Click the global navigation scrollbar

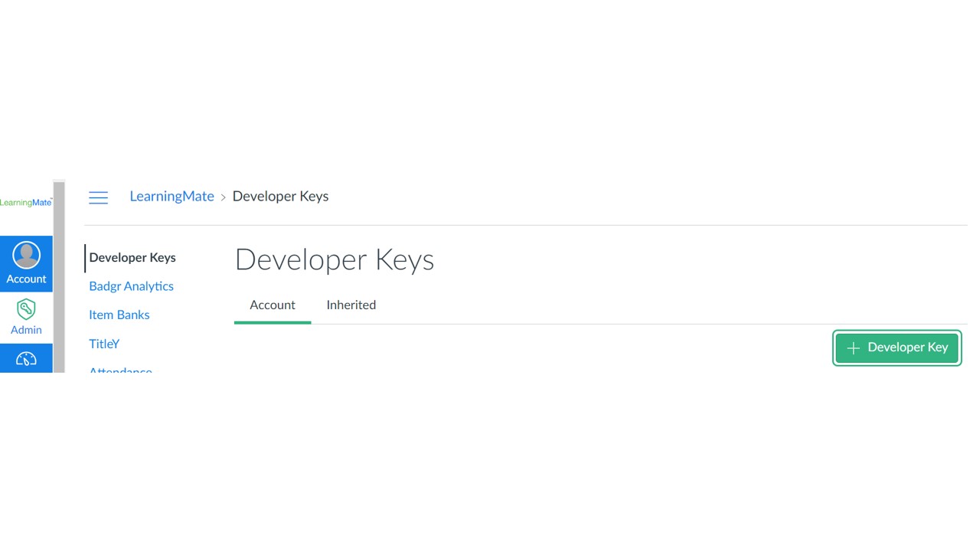[x=59, y=277]
